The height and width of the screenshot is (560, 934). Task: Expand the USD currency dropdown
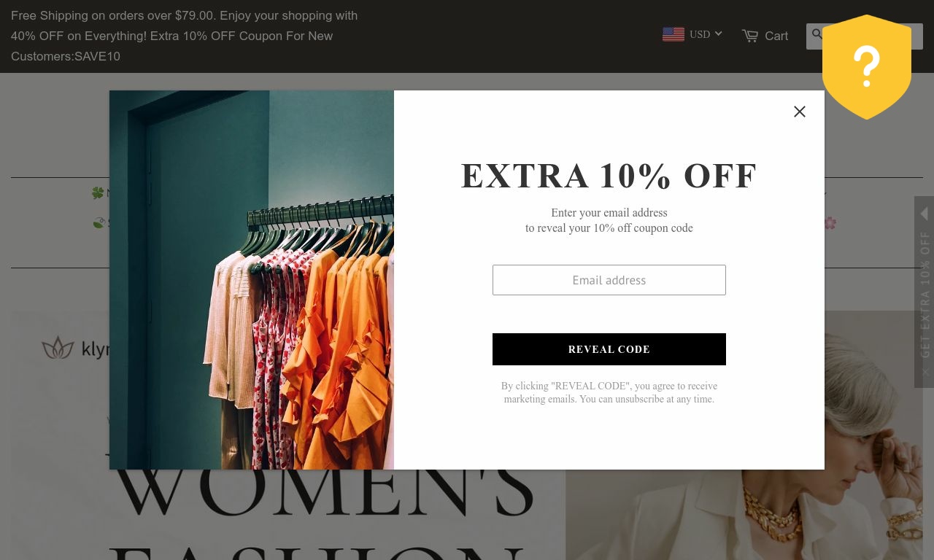click(706, 34)
